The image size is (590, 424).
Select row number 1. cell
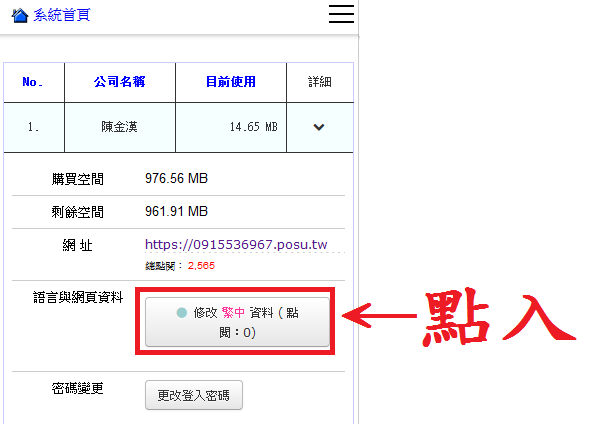pos(34,127)
